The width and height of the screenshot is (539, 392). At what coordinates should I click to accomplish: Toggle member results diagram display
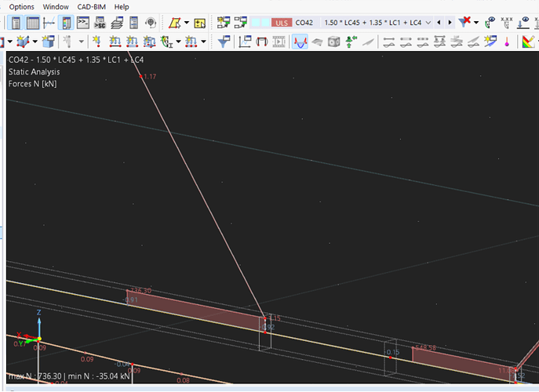coord(300,42)
